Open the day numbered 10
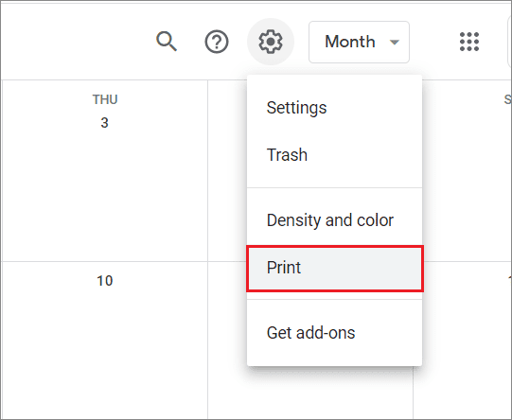The width and height of the screenshot is (512, 420). (x=104, y=281)
